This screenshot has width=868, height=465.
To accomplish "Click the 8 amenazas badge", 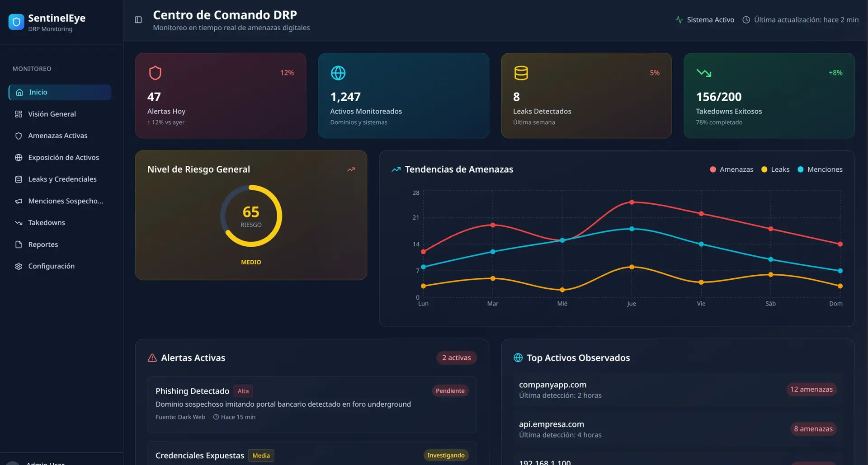I will point(813,429).
